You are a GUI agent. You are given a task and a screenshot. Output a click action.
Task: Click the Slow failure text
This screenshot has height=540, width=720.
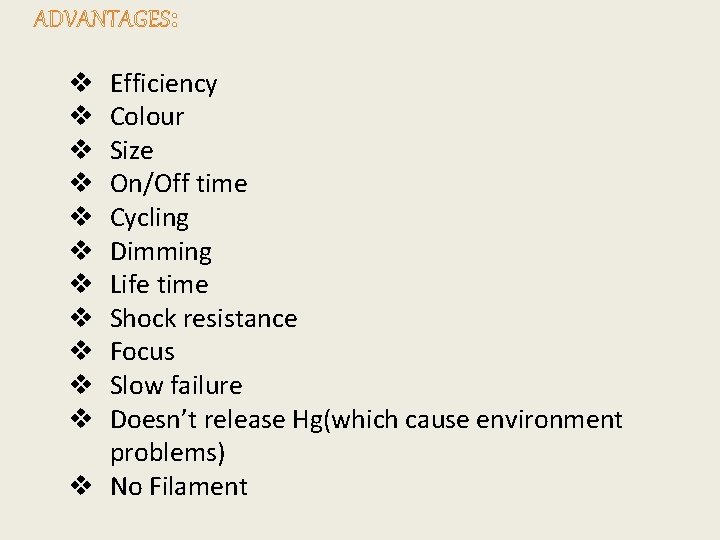176,385
